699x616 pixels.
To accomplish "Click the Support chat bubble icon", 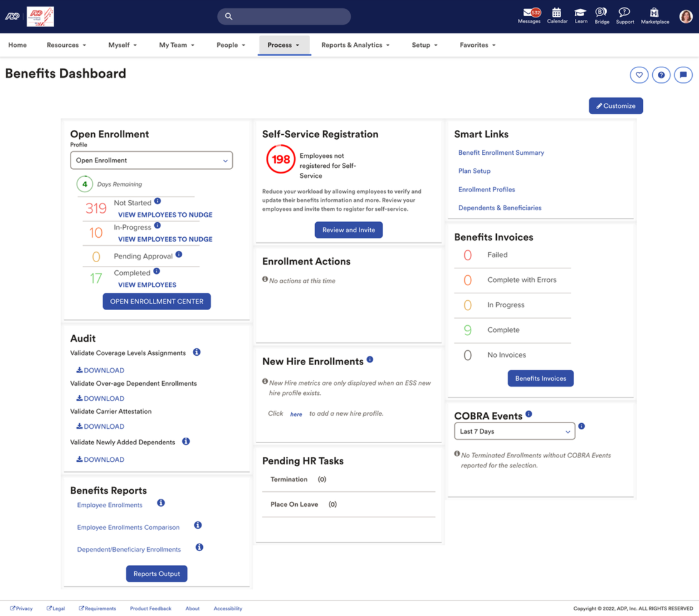I will 625,14.
